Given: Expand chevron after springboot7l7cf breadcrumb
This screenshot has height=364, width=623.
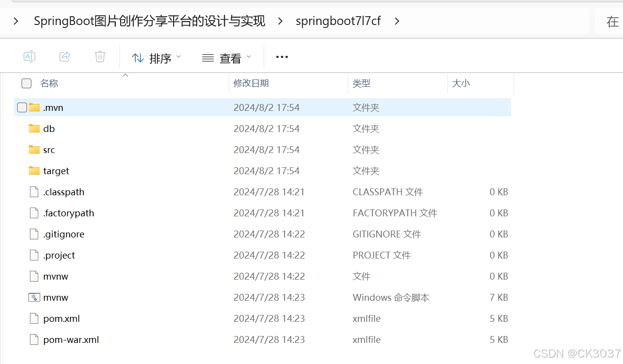Looking at the screenshot, I should coord(397,21).
